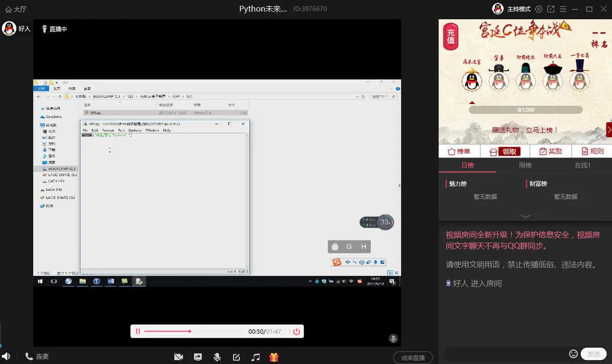Screen dimensions: 612x364
Task: Switch to the 在线1 tab
Action: 583,165
